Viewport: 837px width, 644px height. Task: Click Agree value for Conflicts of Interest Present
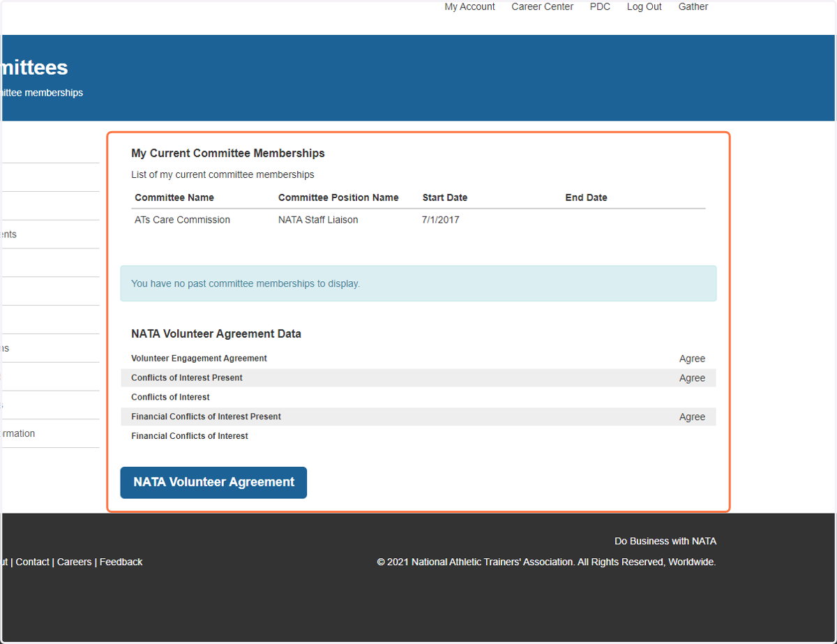pos(692,378)
